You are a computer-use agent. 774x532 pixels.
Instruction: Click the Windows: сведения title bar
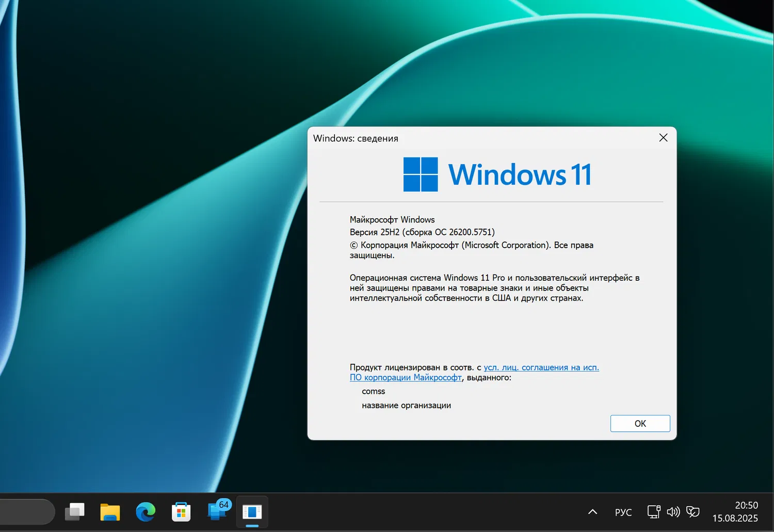356,138
